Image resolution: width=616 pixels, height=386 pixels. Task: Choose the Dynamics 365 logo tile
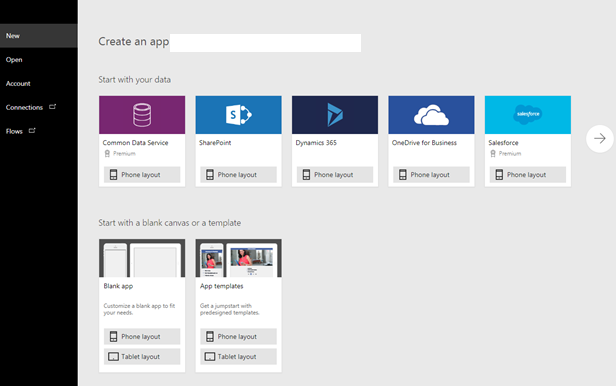335,115
